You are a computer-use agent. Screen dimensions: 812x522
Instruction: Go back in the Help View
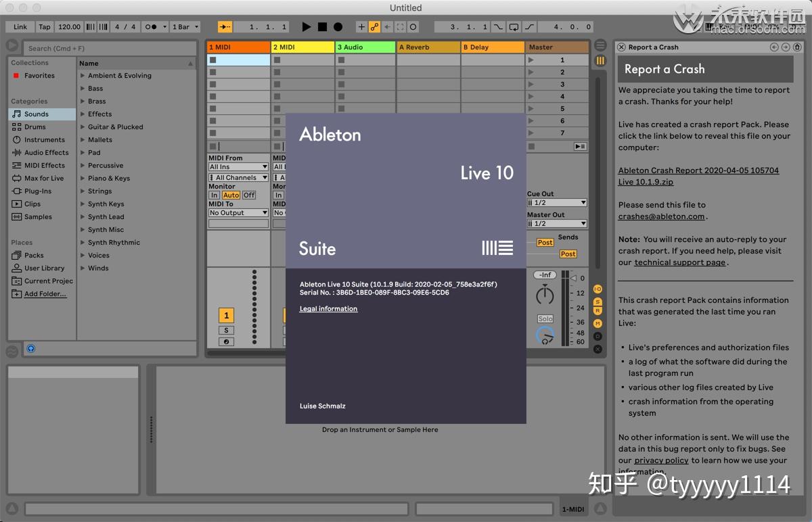click(774, 47)
